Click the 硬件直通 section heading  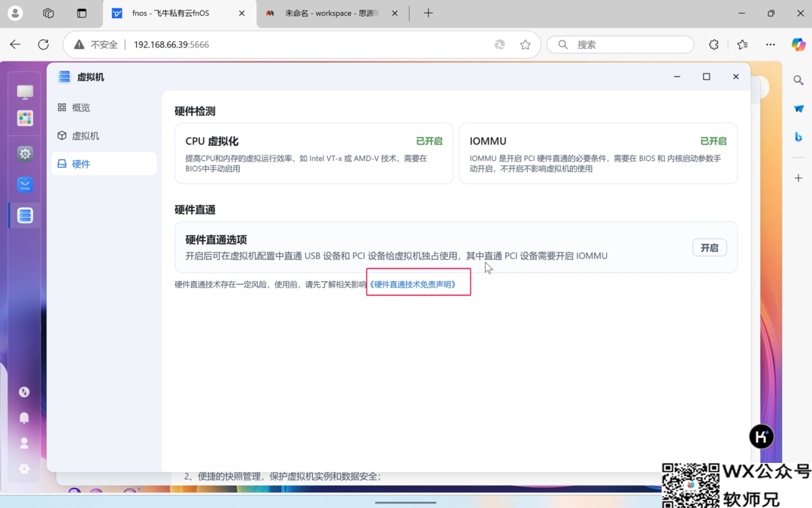[x=195, y=210]
